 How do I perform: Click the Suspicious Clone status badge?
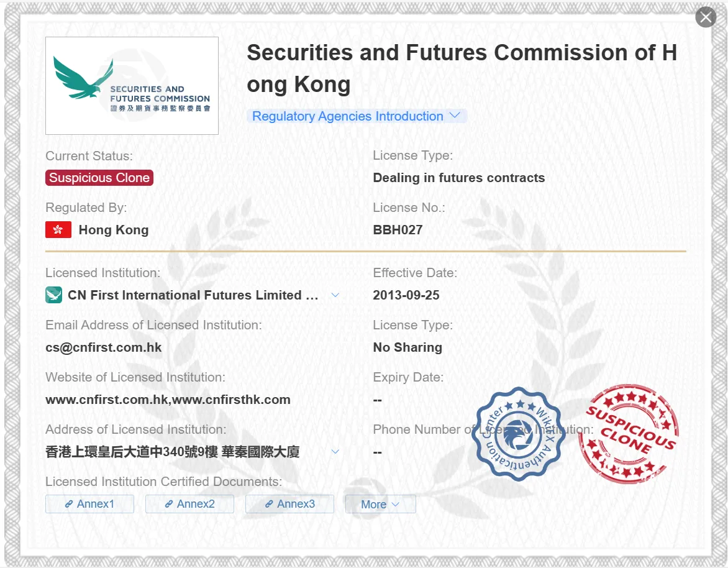click(99, 178)
